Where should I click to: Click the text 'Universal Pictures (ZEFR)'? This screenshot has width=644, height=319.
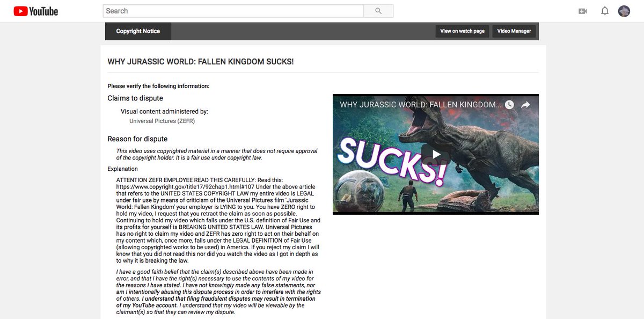tap(162, 121)
